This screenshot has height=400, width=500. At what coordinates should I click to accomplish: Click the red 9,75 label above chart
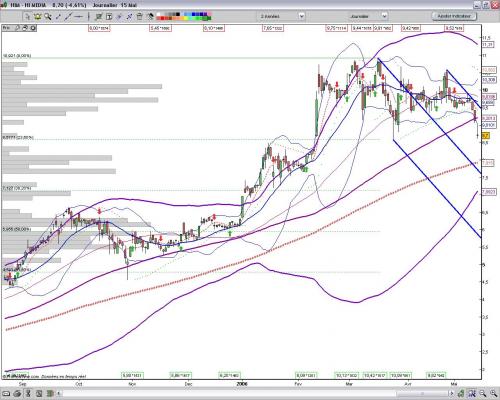pos(336,28)
